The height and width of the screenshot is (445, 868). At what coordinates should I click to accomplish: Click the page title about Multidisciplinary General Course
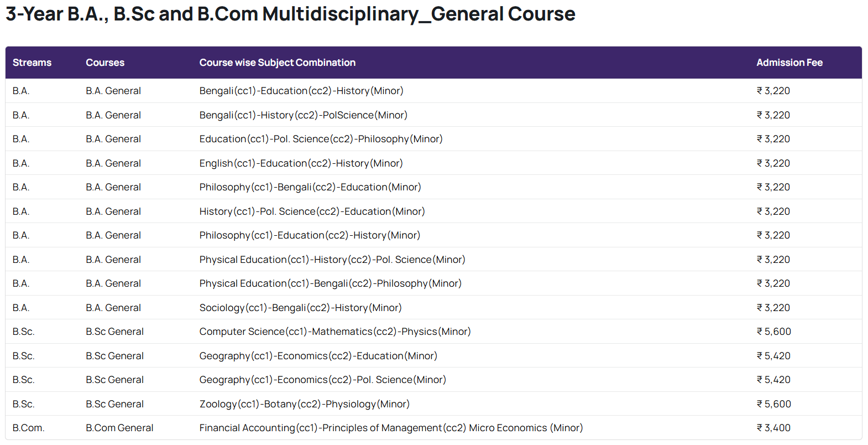(290, 14)
